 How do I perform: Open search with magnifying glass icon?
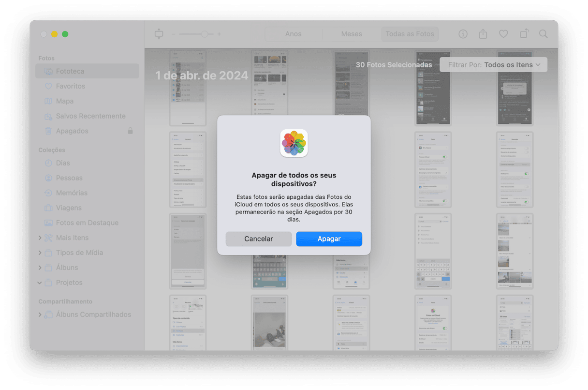[x=544, y=34]
